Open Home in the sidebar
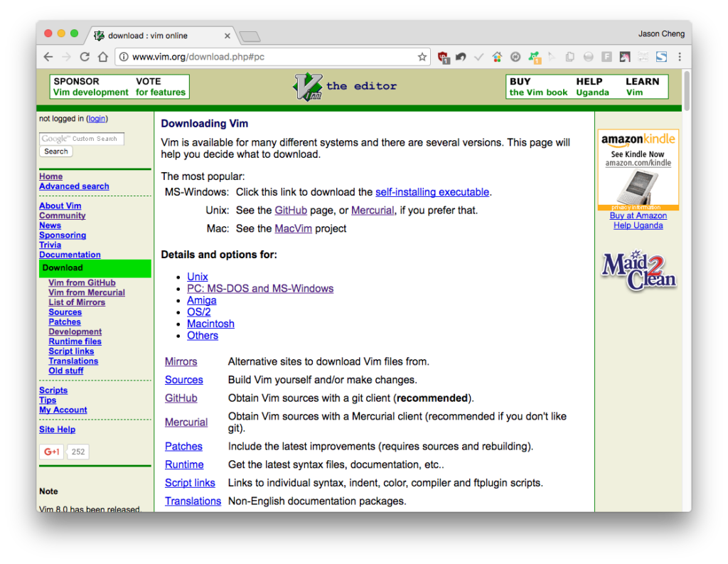Image resolution: width=728 pixels, height=564 pixels. pos(50,176)
